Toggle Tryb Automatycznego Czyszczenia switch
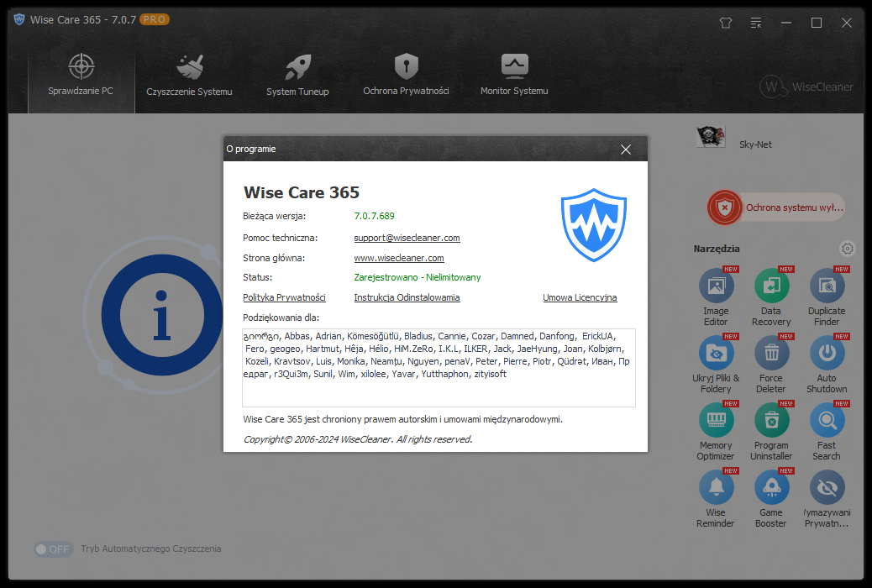 (54, 549)
